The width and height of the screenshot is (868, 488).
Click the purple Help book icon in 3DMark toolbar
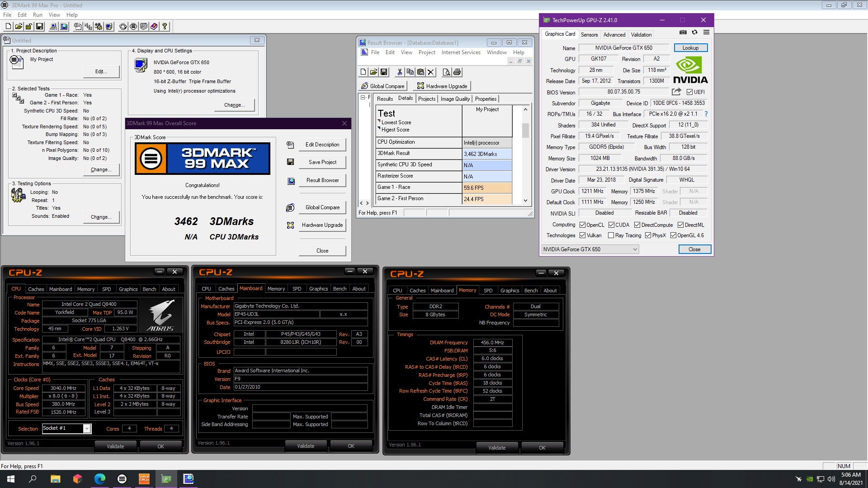coord(154,27)
